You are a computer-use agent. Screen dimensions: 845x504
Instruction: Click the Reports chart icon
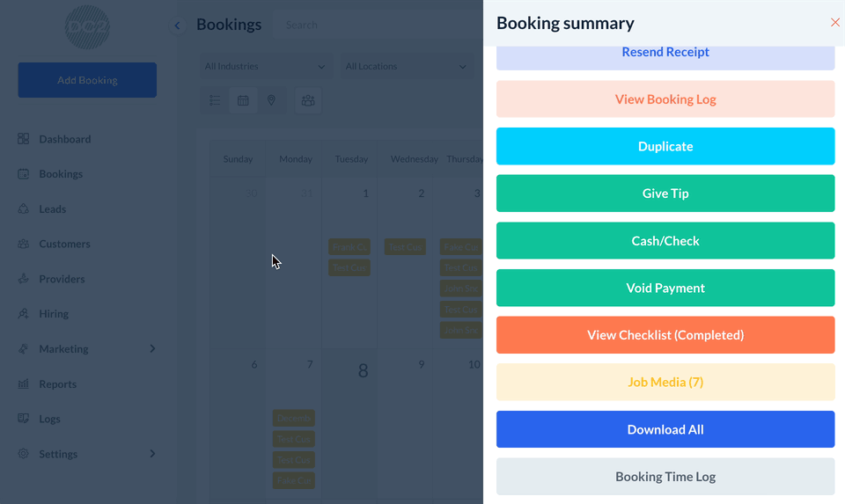pos(24,384)
